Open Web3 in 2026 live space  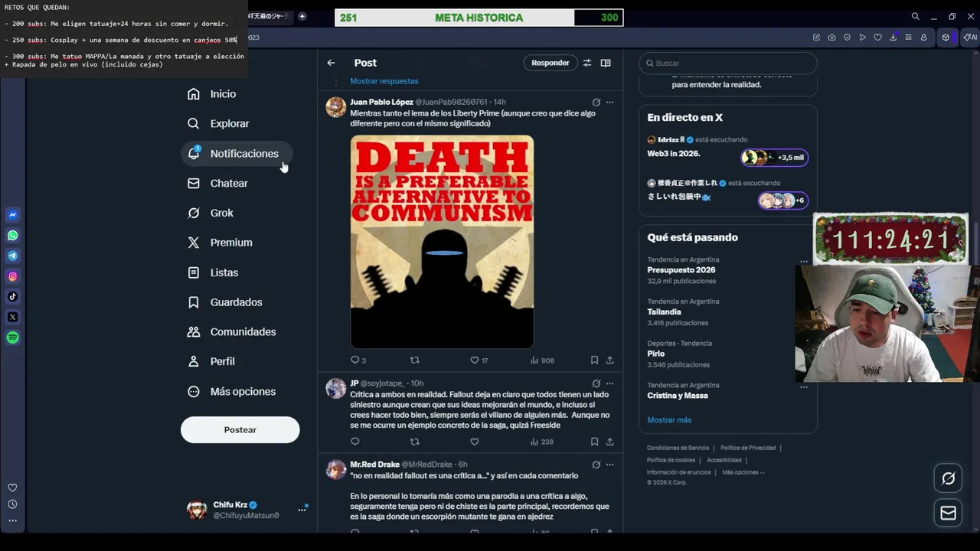coord(727,153)
